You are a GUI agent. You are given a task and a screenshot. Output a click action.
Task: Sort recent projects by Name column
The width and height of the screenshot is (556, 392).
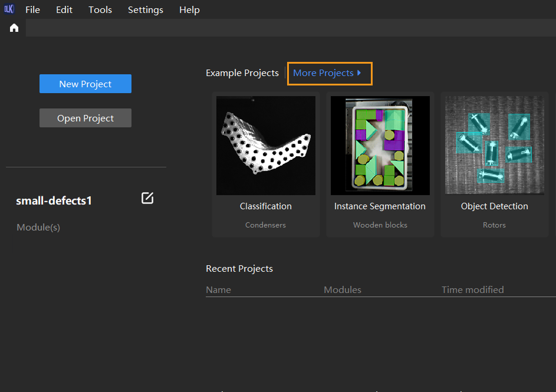218,289
